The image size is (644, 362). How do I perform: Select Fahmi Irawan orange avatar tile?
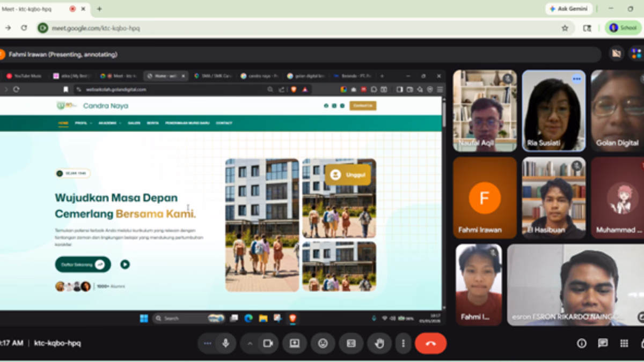(x=485, y=198)
